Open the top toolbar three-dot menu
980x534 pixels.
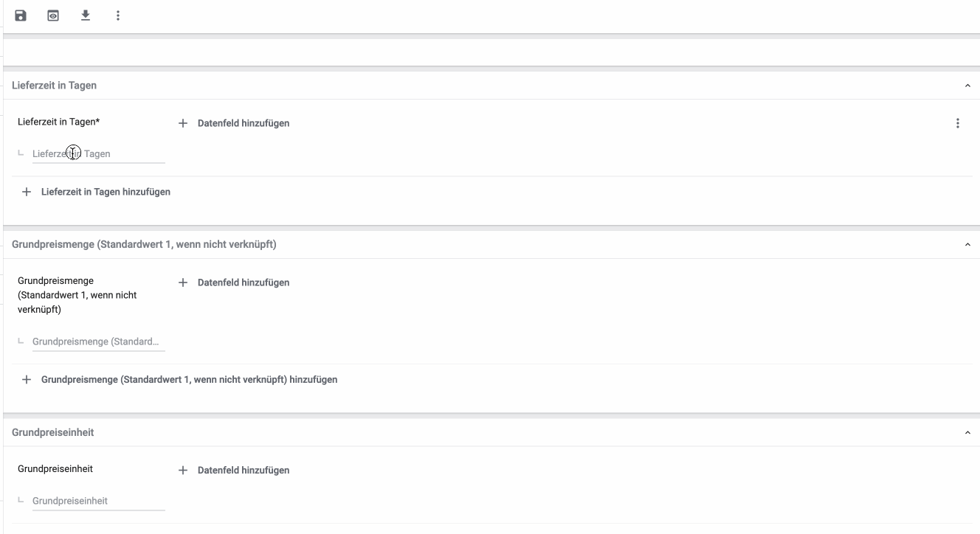(x=118, y=15)
